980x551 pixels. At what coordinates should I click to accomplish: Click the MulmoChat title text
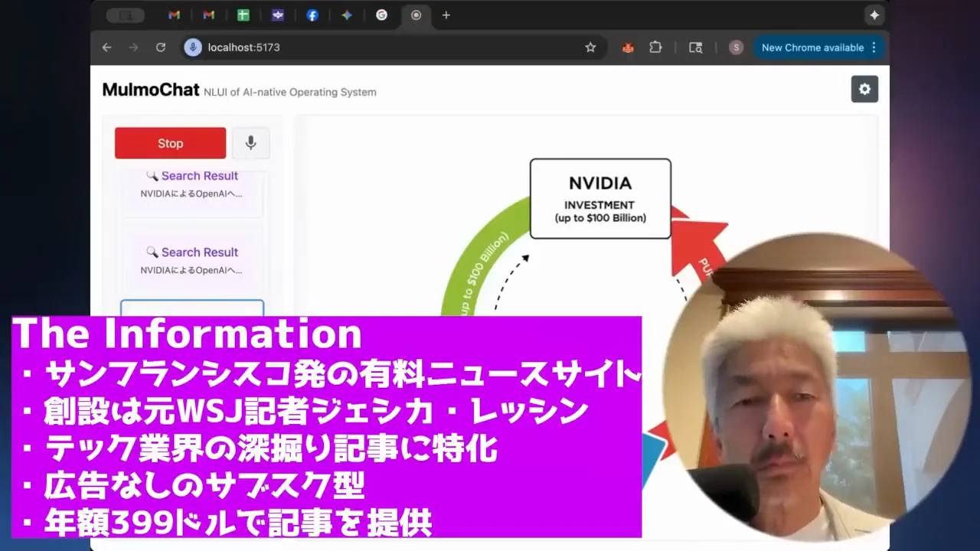pos(151,90)
